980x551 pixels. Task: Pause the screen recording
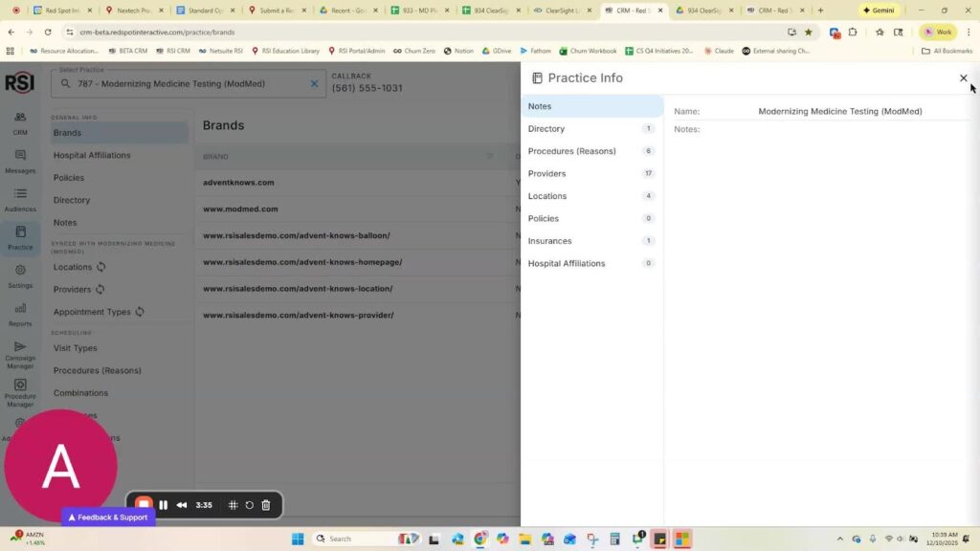tap(164, 505)
